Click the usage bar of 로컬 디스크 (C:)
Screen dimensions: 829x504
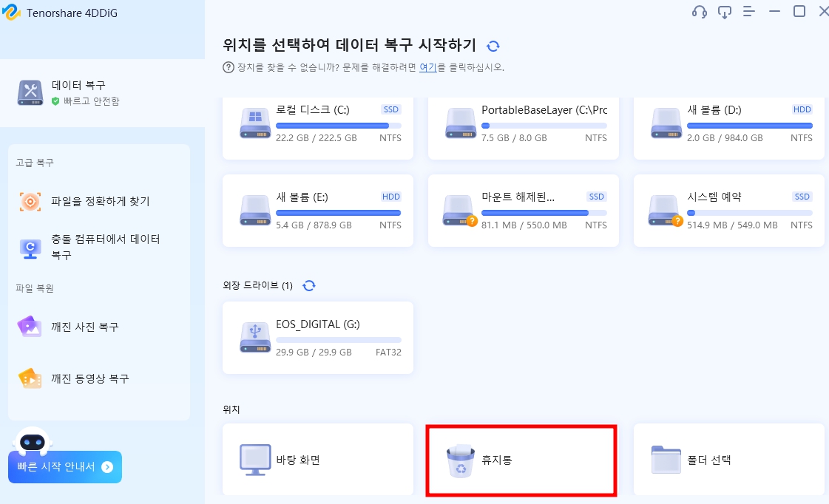[339, 126]
